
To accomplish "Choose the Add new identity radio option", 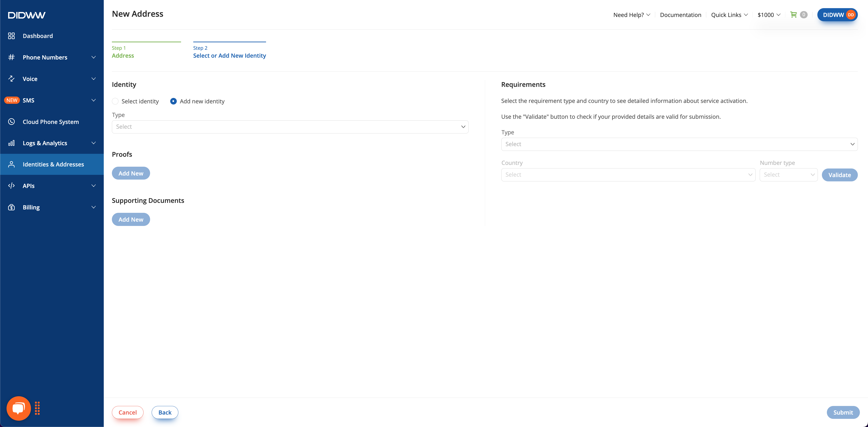I will point(174,101).
